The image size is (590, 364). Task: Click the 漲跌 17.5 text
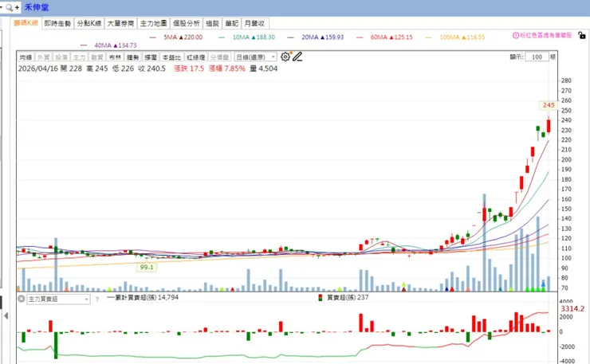pos(189,68)
